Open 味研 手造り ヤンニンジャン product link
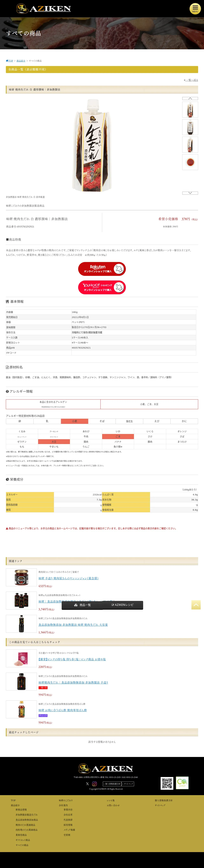The height and width of the screenshot is (868, 204). [68, 578]
